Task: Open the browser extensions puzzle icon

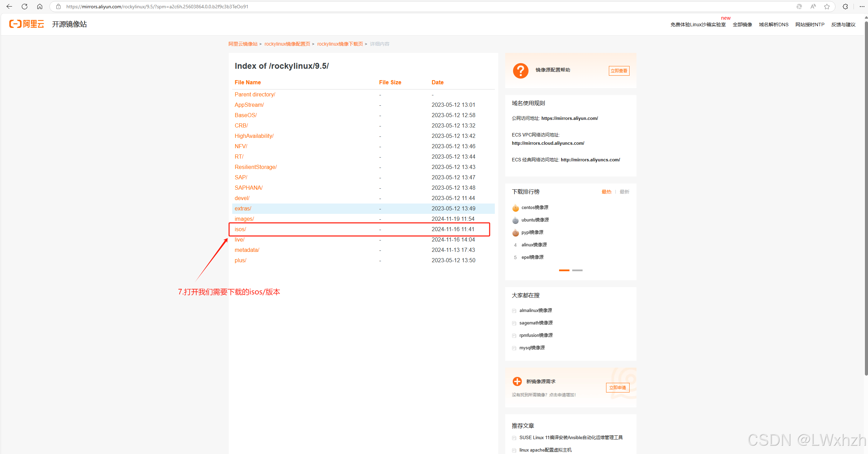Action: pyautogui.click(x=845, y=7)
